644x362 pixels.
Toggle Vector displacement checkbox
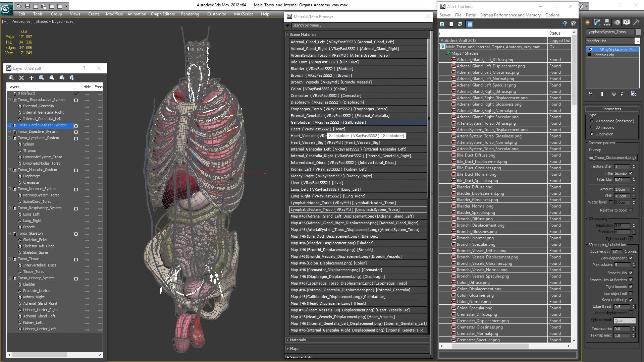pyautogui.click(x=631, y=313)
